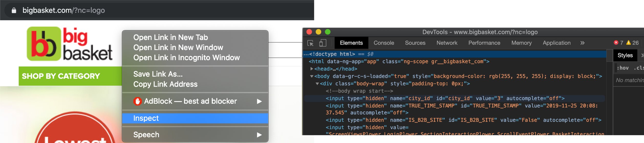Toggle the :hov element state button
Screen dimensions: 644x143
(x=622, y=68)
